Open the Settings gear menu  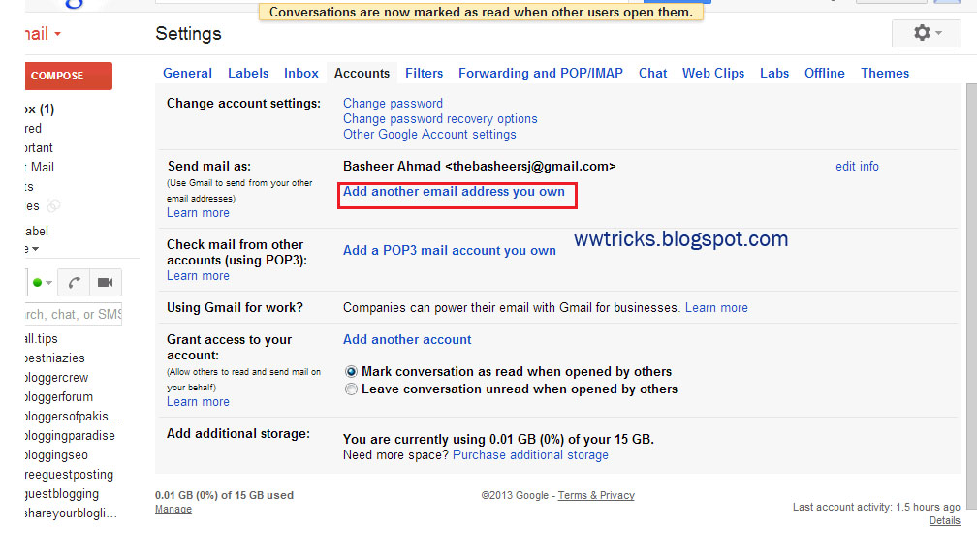[x=925, y=32]
